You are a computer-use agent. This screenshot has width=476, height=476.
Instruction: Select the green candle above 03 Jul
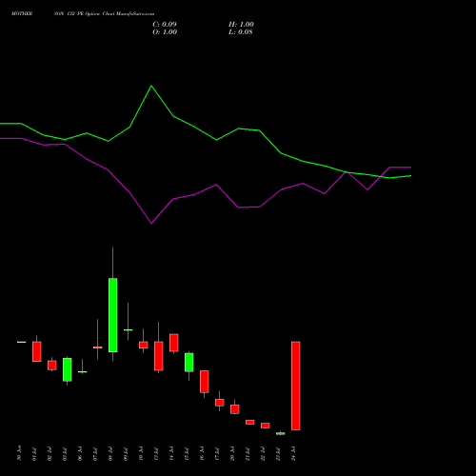[x=68, y=369]
